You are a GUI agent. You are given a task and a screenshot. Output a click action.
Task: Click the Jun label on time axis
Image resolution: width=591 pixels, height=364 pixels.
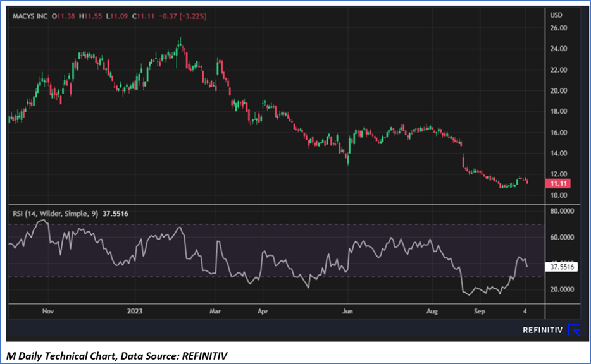click(x=347, y=312)
